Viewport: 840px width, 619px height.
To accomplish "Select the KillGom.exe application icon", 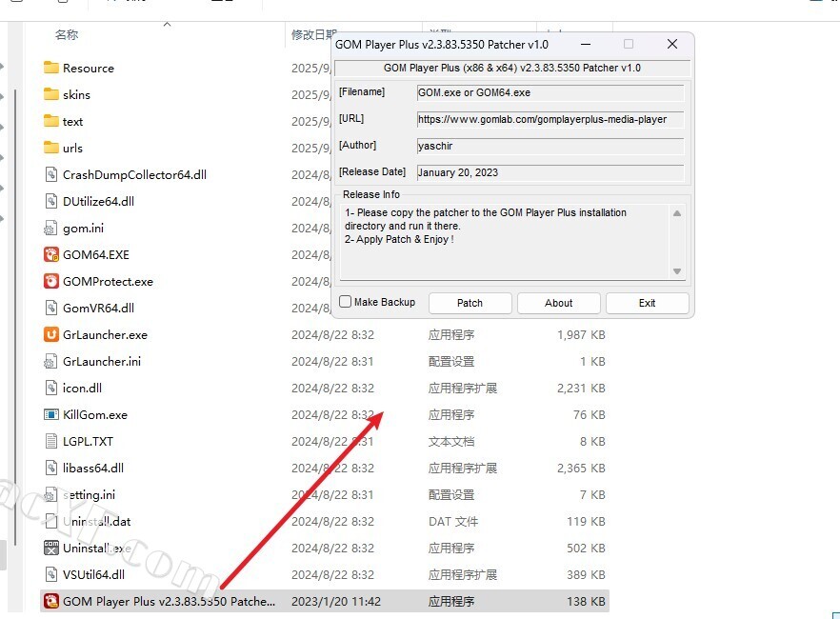I will tap(50, 414).
